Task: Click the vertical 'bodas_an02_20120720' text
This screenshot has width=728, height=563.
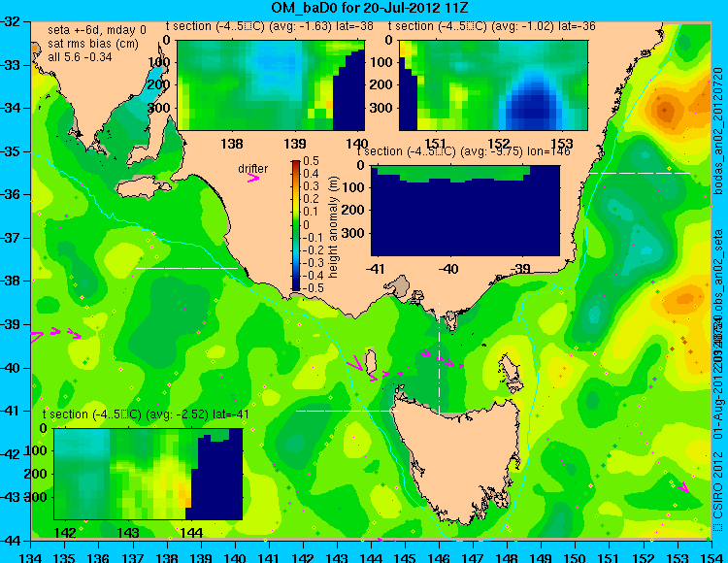Action: coord(718,131)
